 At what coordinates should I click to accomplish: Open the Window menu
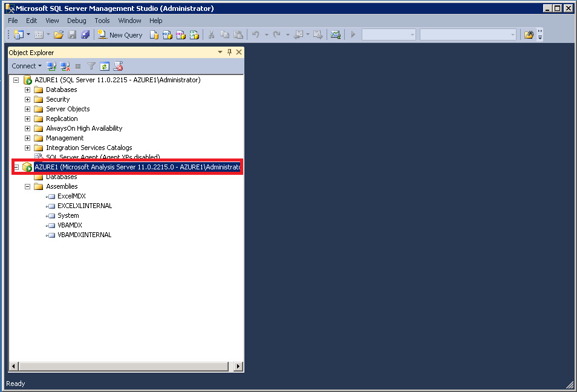(129, 21)
